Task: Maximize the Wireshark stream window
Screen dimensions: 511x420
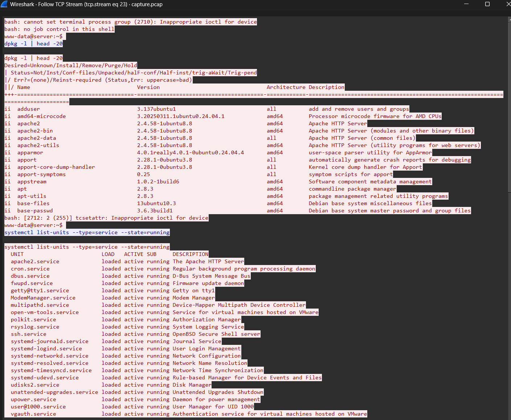Action: 487,4
